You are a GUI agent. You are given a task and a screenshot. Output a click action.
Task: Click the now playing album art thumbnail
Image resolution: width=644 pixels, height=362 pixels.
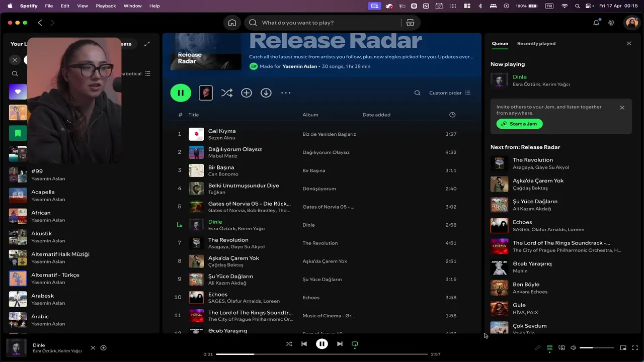(x=16, y=348)
